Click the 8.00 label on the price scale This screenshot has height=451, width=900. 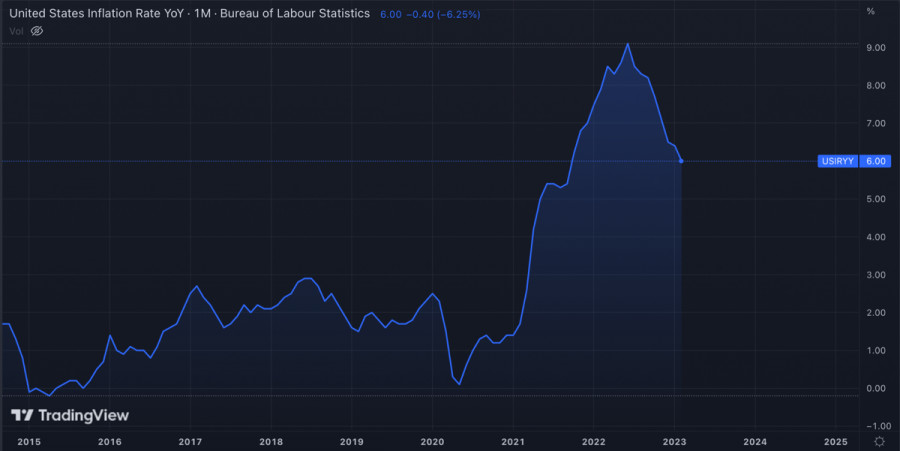click(876, 85)
